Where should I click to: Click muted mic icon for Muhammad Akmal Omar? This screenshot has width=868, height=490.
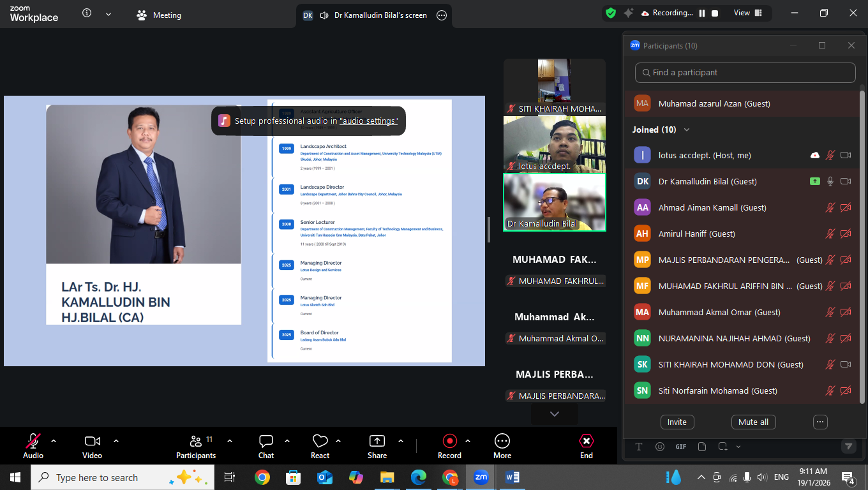point(830,312)
